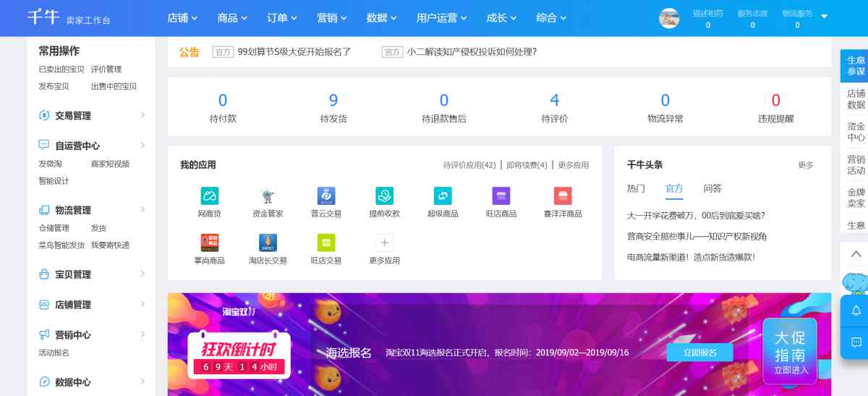Open 发布宝贝 link

click(54, 86)
